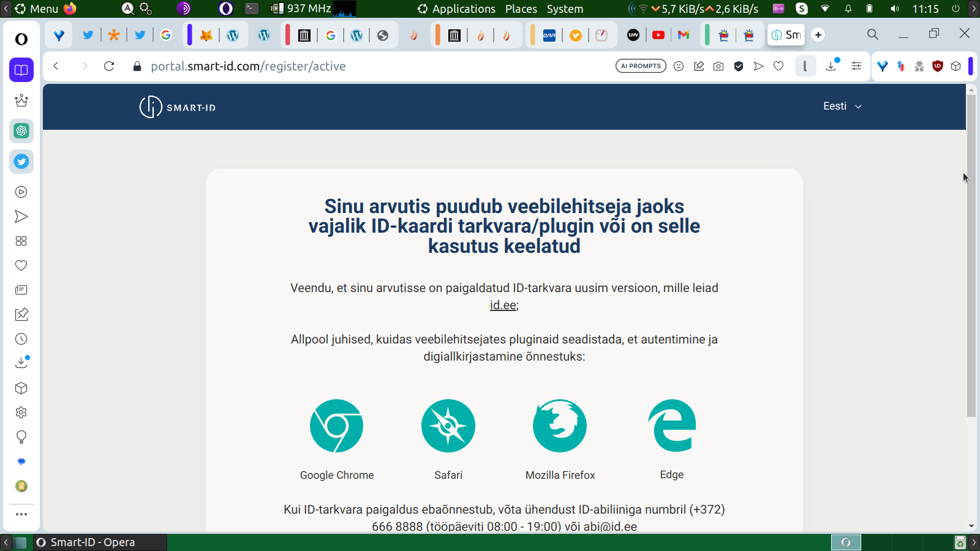Click the notification bell in the tray

(x=848, y=9)
